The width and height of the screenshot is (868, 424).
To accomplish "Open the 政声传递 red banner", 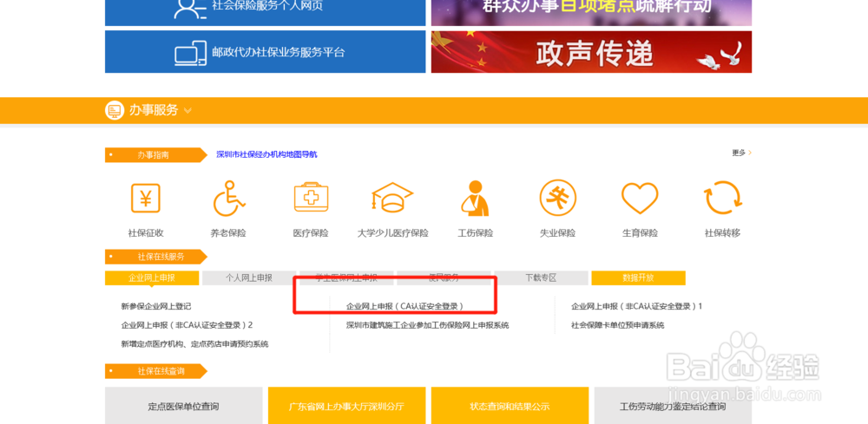I will (591, 52).
